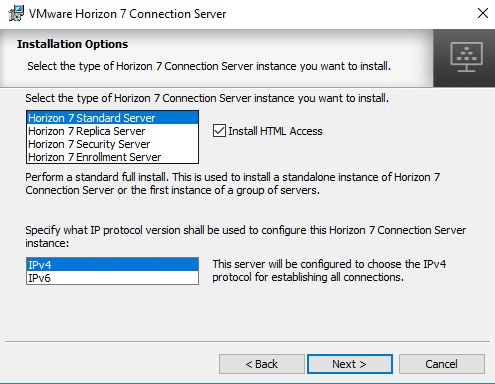Viewport: 495px width, 384px height.
Task: Click the standard full install description text
Action: pyautogui.click(x=233, y=183)
